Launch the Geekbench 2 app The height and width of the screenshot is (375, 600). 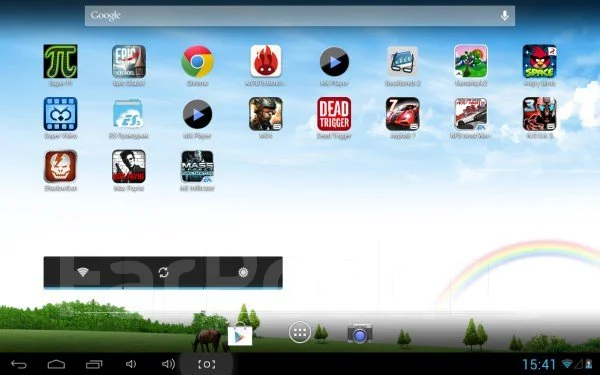(403, 61)
